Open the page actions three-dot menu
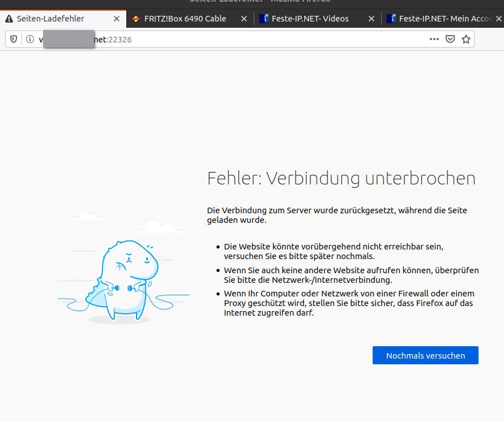 tap(434, 39)
